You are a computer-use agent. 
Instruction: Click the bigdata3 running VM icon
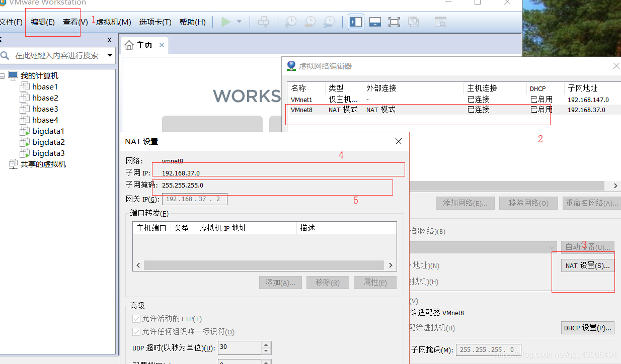(x=25, y=153)
